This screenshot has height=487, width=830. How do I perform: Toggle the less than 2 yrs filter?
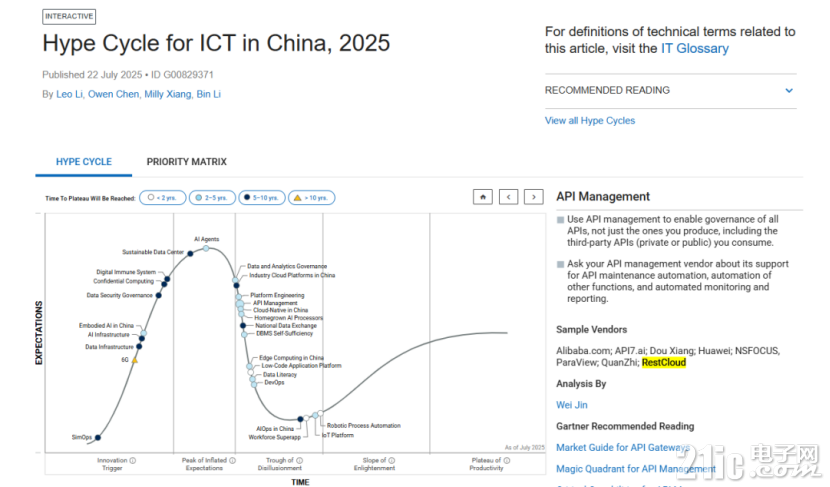[163, 197]
